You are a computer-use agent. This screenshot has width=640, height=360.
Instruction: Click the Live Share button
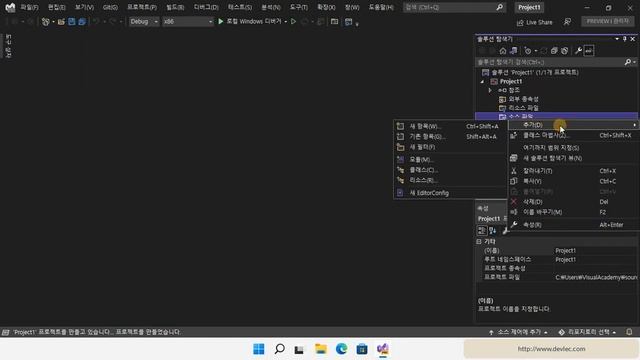(x=534, y=22)
